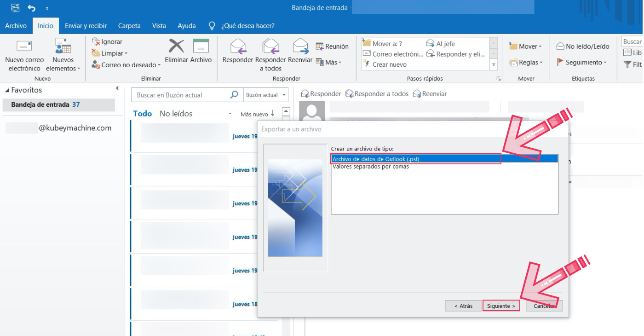
Task: Click Reunión reply icon
Action: point(320,46)
